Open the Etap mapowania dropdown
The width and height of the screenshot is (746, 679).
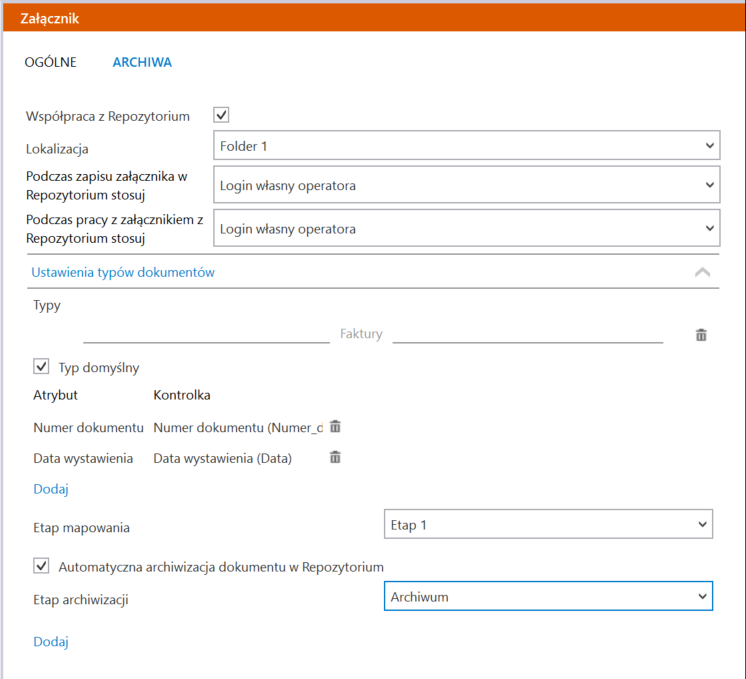[x=548, y=524]
